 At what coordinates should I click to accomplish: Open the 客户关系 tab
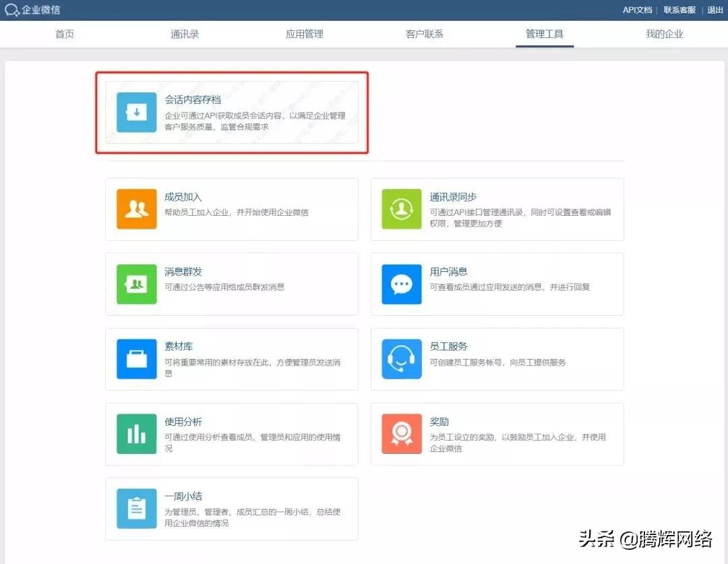point(424,33)
